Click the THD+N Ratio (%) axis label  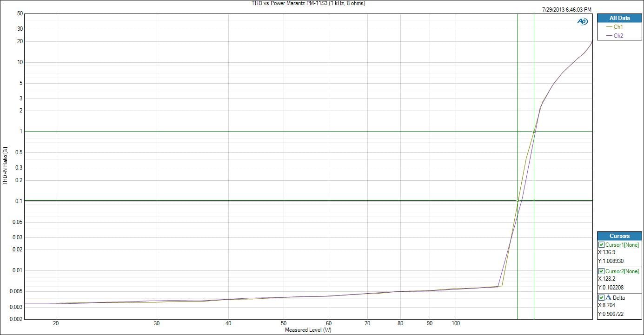[x=5, y=166]
